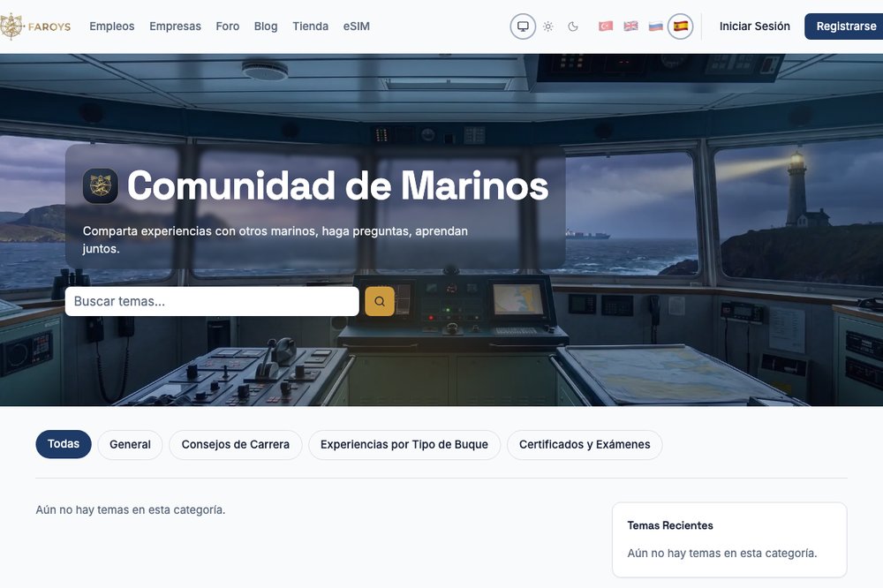The width and height of the screenshot is (883, 588).
Task: Click the forum emblem beside Comunidad de Marinos
Action: tap(101, 186)
